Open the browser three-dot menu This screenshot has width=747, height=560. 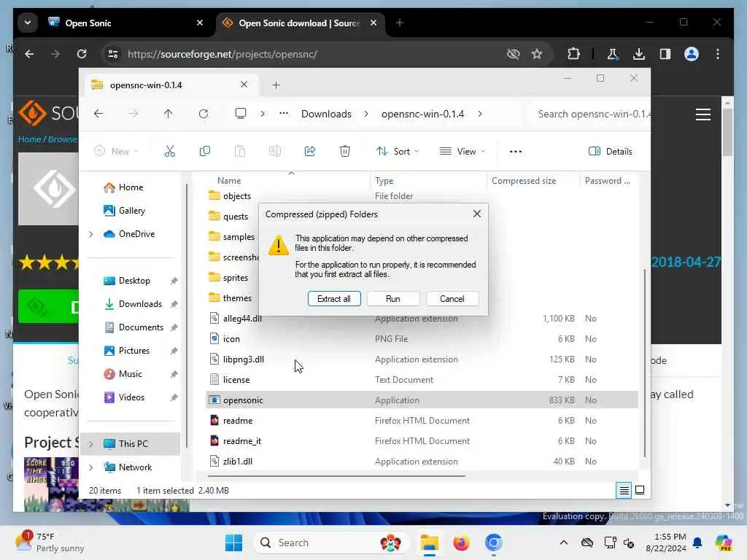tap(718, 54)
